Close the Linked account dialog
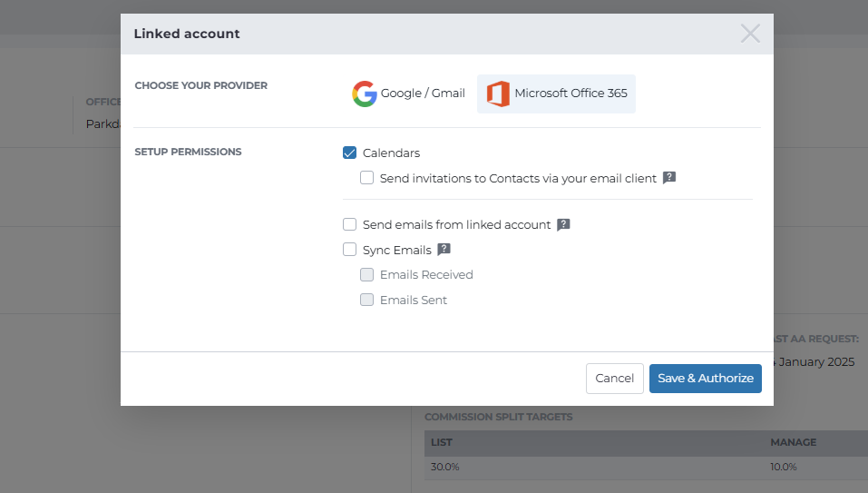 (750, 34)
